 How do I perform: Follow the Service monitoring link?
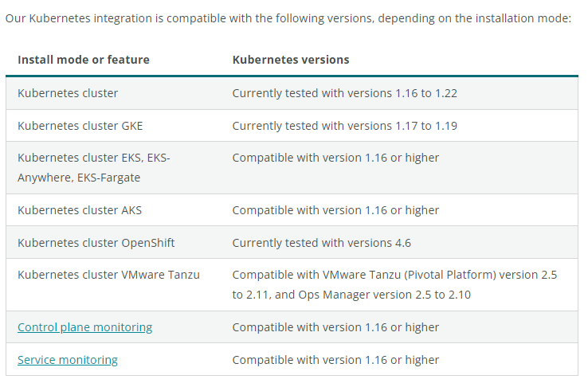68,360
